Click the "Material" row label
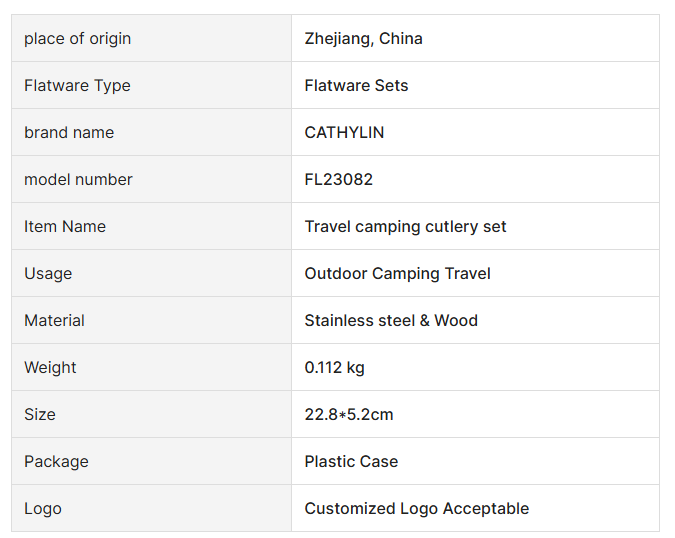The image size is (675, 538). pos(54,321)
